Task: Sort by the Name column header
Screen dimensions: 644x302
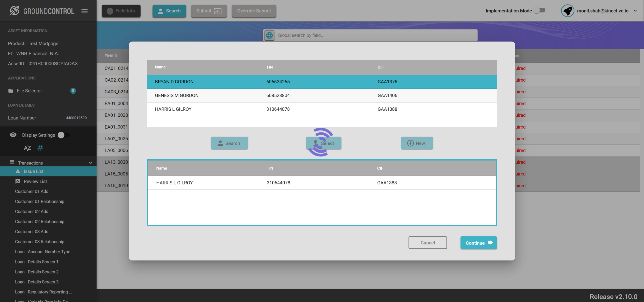Action: pos(160,67)
